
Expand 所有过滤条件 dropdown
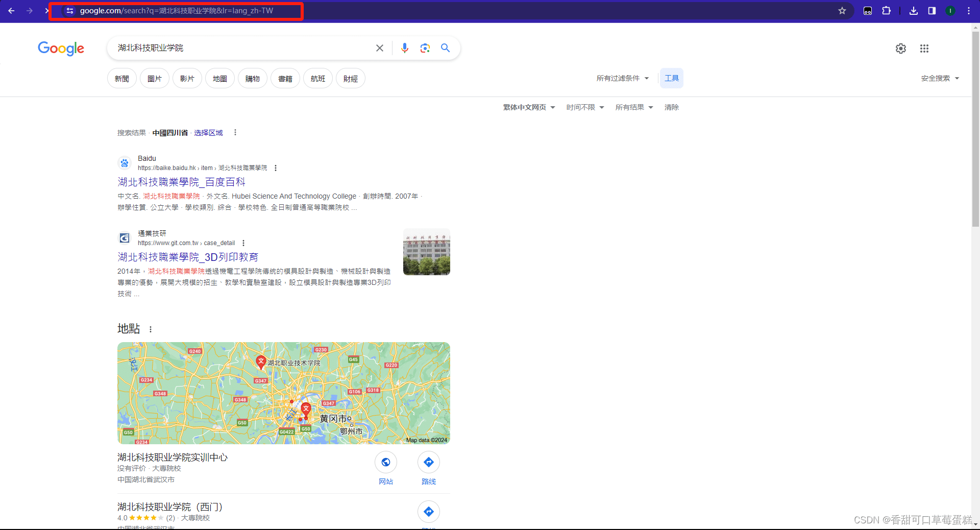(x=623, y=79)
